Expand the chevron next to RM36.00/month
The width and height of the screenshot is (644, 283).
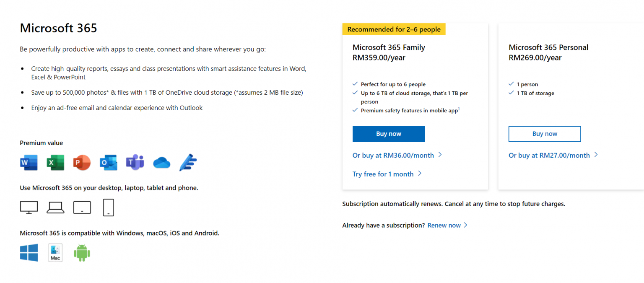440,155
